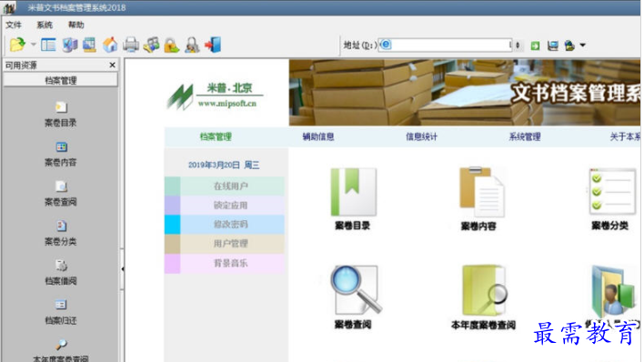Click the 米普·北京 logo
The width and height of the screenshot is (644, 362).
214,96
